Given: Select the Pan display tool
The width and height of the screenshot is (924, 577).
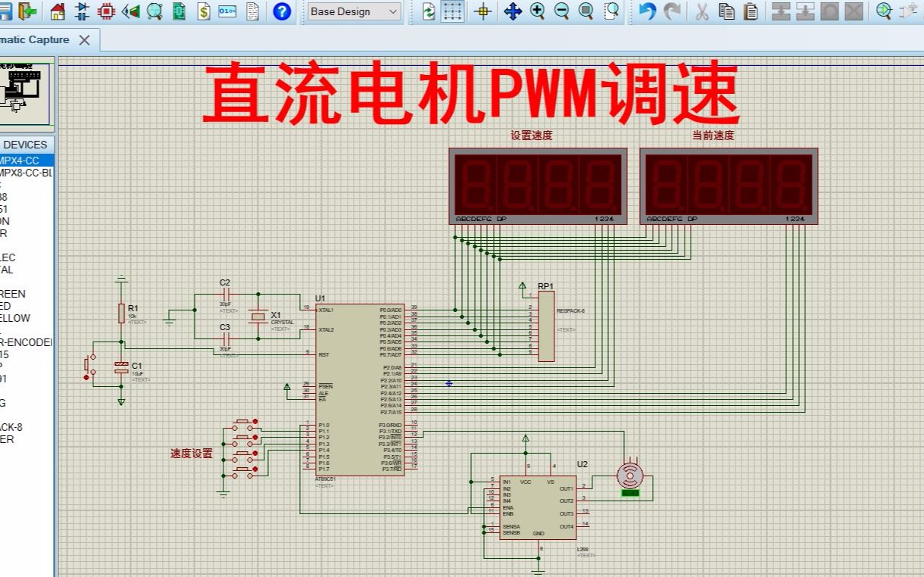Looking at the screenshot, I should coord(514,11).
